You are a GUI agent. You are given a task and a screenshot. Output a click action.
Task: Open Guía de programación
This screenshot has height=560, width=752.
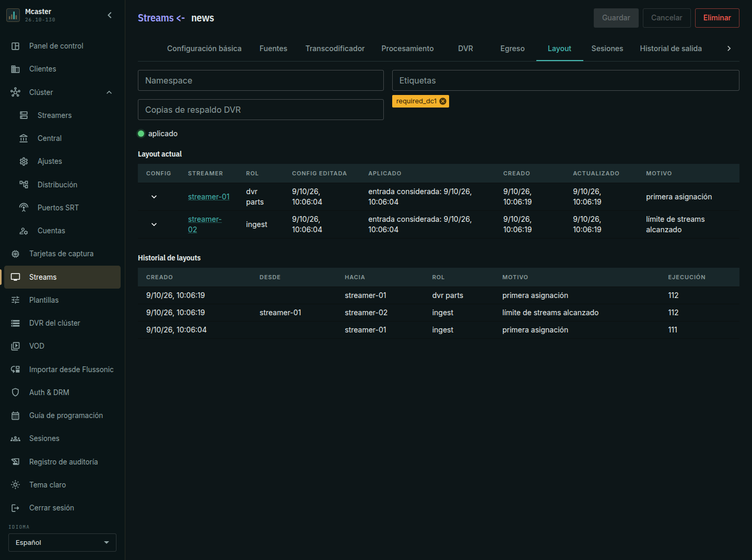pos(62,415)
